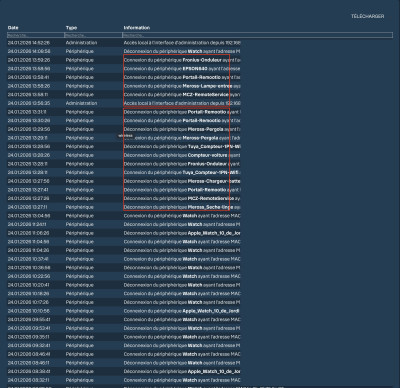The width and height of the screenshot is (400, 388).
Task: Focus the Information column search field
Action: (x=258, y=35)
